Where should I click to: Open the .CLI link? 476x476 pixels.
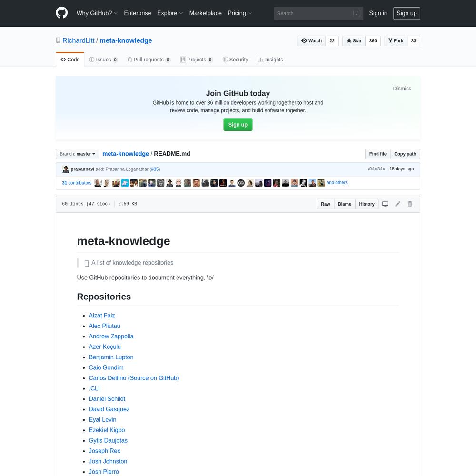pos(94,388)
